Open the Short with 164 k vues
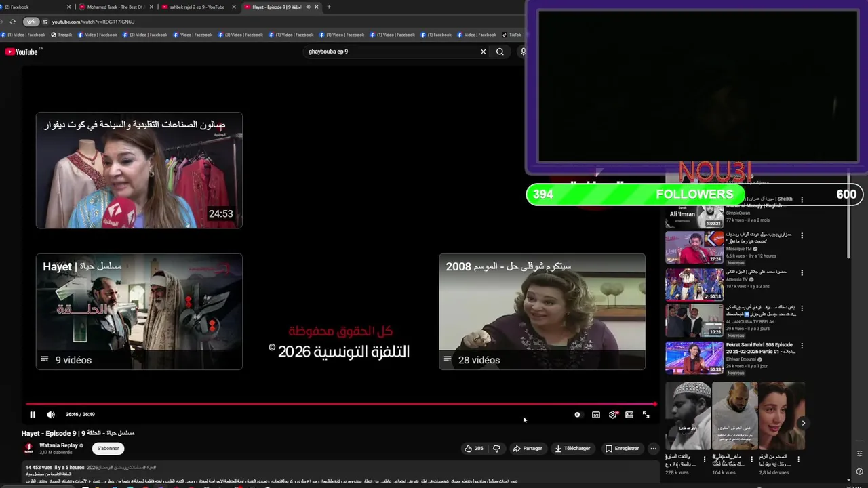Viewport: 868px width, 488px height. [x=734, y=416]
